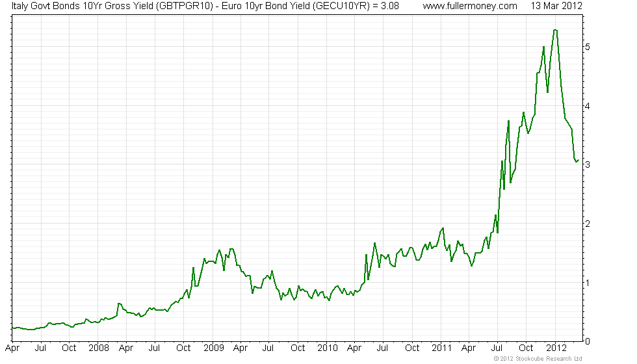The image size is (637, 364).
Task: Open the Stockcube Research Ltd copyright notice
Action: (538, 358)
